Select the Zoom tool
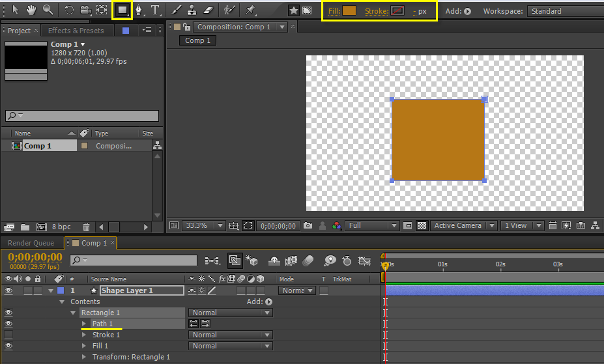604x364 pixels. (x=48, y=10)
